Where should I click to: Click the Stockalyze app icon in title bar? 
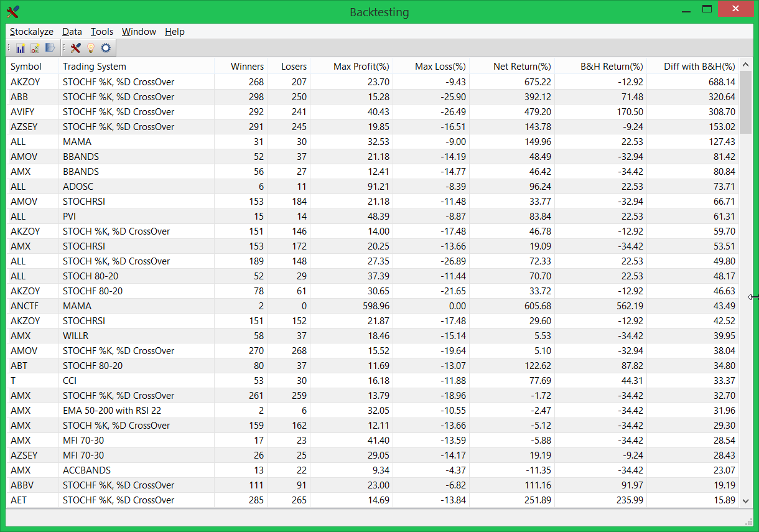tap(12, 11)
